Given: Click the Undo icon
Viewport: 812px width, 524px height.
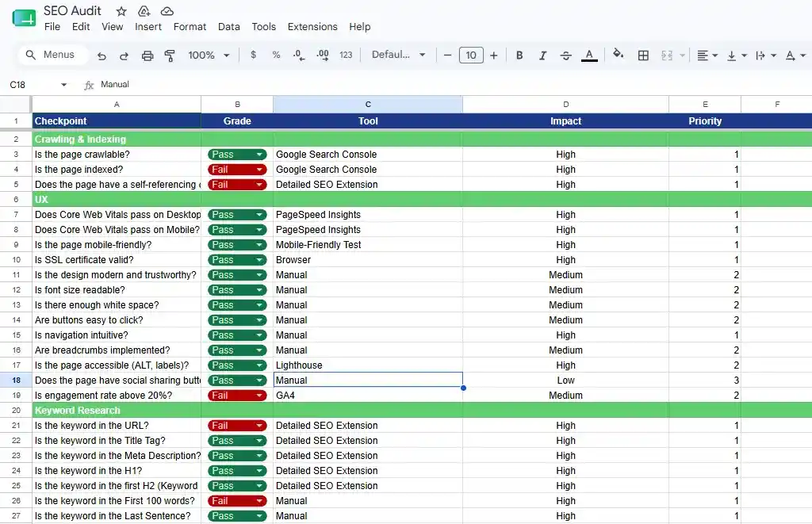Looking at the screenshot, I should 101,55.
